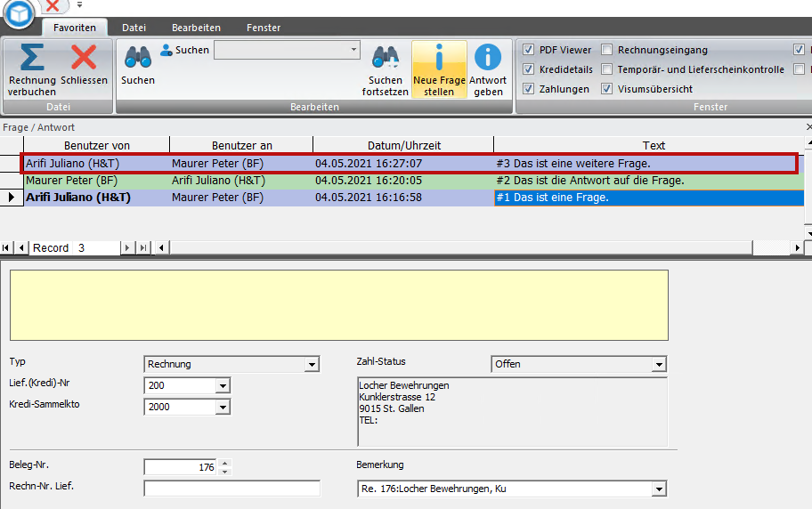Open the Bemerkung dropdown arrow
The image size is (812, 509).
659,489
